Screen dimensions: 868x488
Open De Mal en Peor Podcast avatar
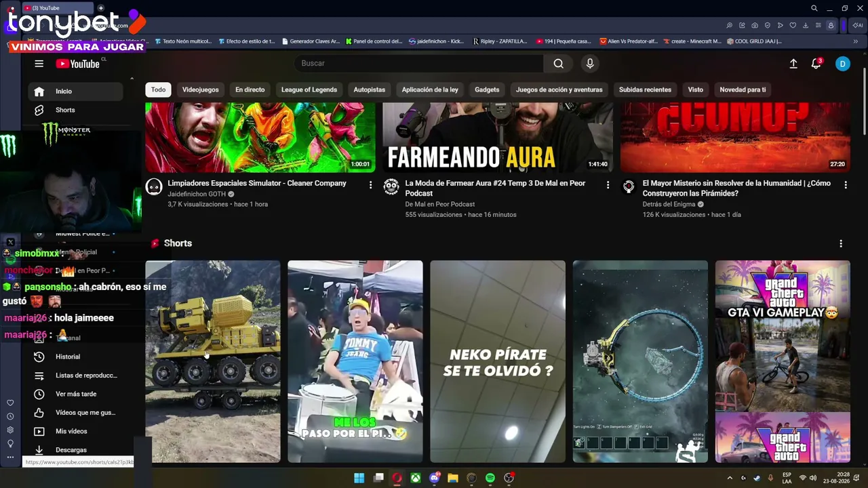(391, 187)
